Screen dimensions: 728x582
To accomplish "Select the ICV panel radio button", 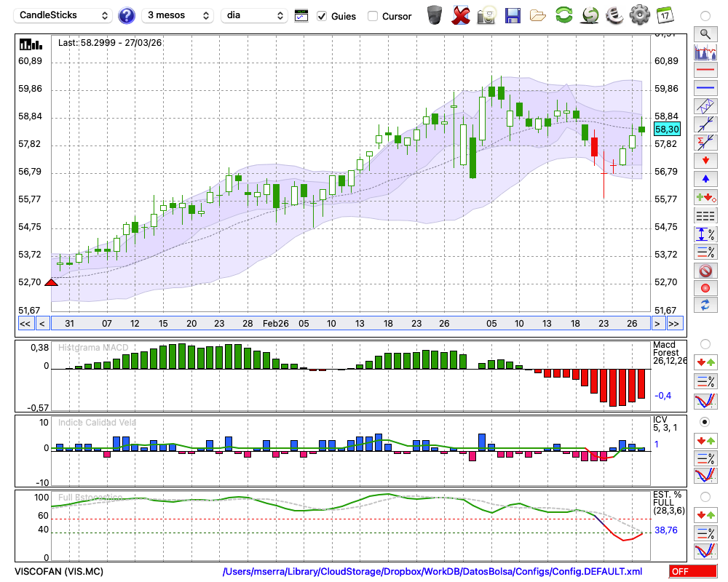I will click(x=705, y=422).
